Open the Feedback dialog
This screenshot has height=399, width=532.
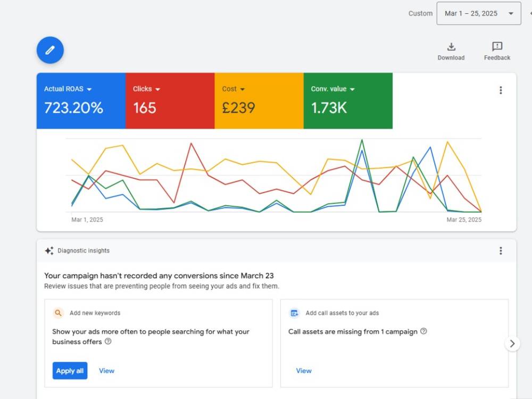pos(497,52)
